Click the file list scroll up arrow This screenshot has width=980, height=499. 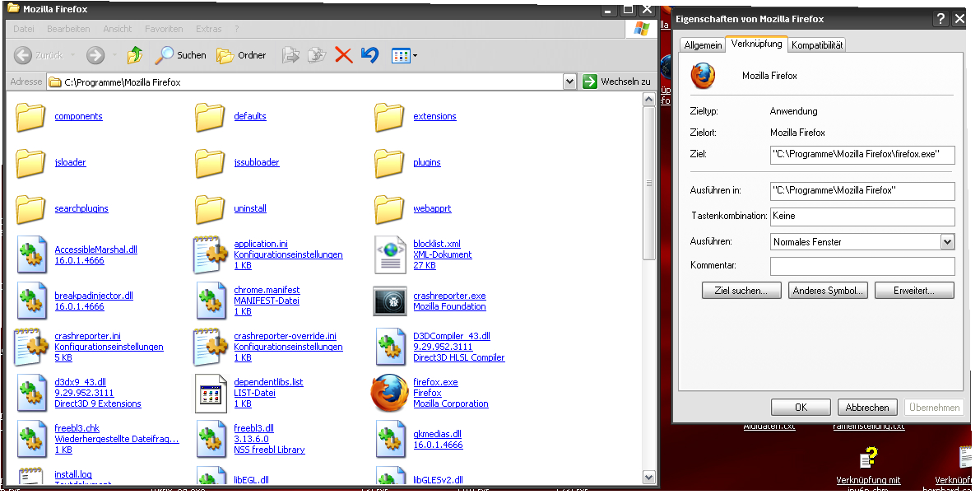click(648, 100)
